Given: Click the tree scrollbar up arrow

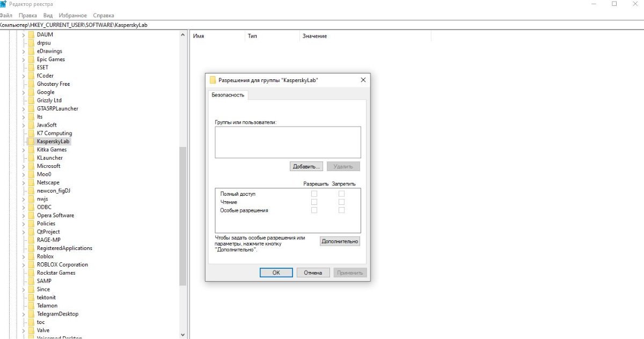Looking at the screenshot, I should (182, 35).
